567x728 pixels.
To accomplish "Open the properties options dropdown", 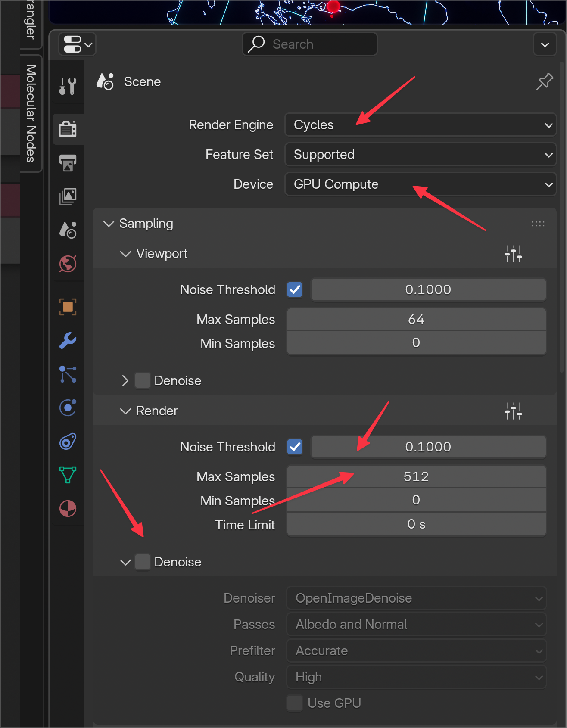I will (545, 44).
